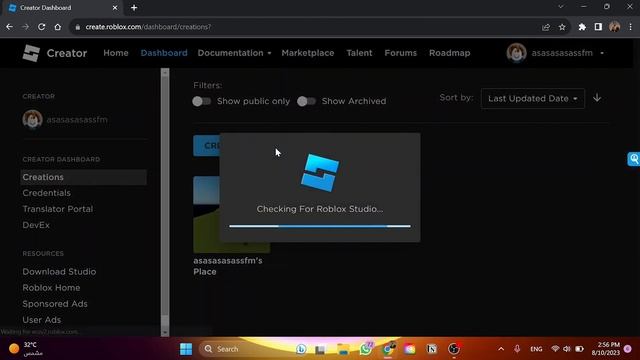Reverse sort order with down arrow
The height and width of the screenshot is (360, 640).
pyautogui.click(x=597, y=98)
